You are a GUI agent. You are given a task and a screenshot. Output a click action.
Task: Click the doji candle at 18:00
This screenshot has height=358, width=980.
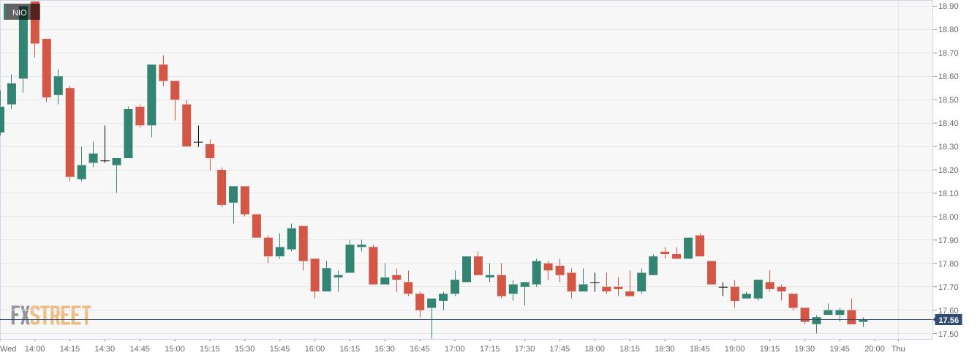pyautogui.click(x=595, y=282)
